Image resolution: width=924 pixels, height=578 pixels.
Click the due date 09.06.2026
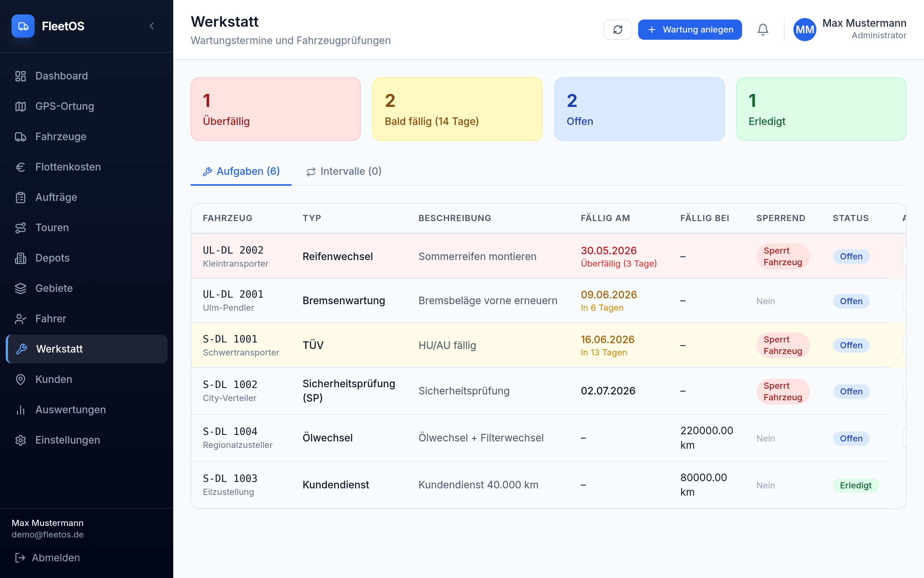click(609, 295)
